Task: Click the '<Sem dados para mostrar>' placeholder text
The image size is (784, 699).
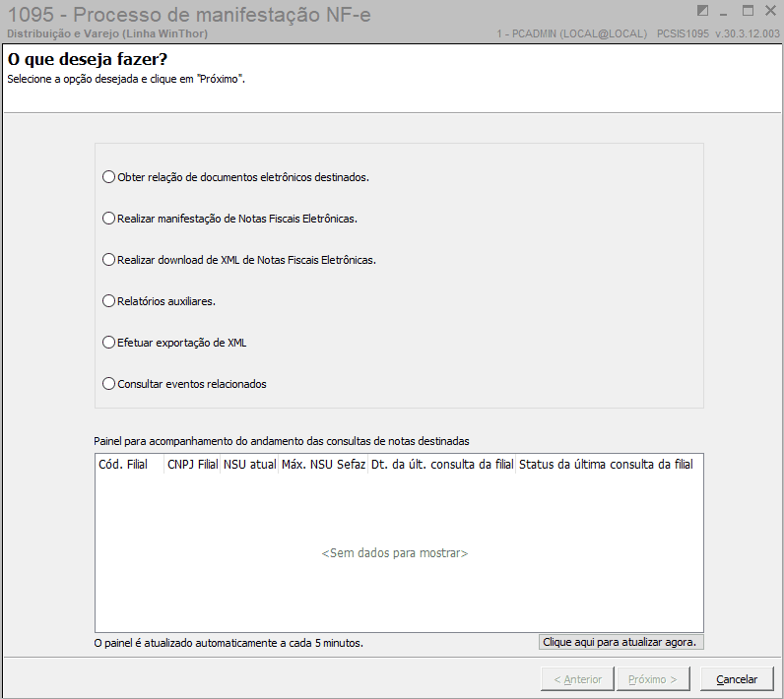Action: pyautogui.click(x=395, y=553)
